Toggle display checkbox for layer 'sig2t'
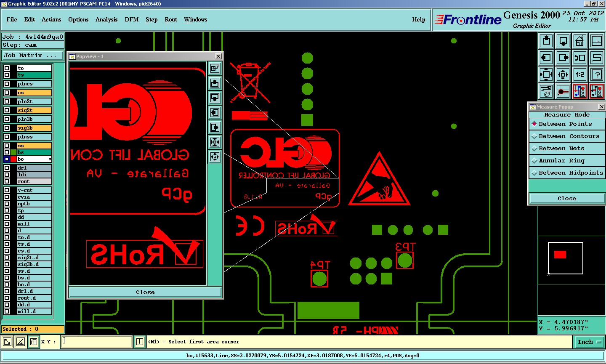 pyautogui.click(x=7, y=110)
